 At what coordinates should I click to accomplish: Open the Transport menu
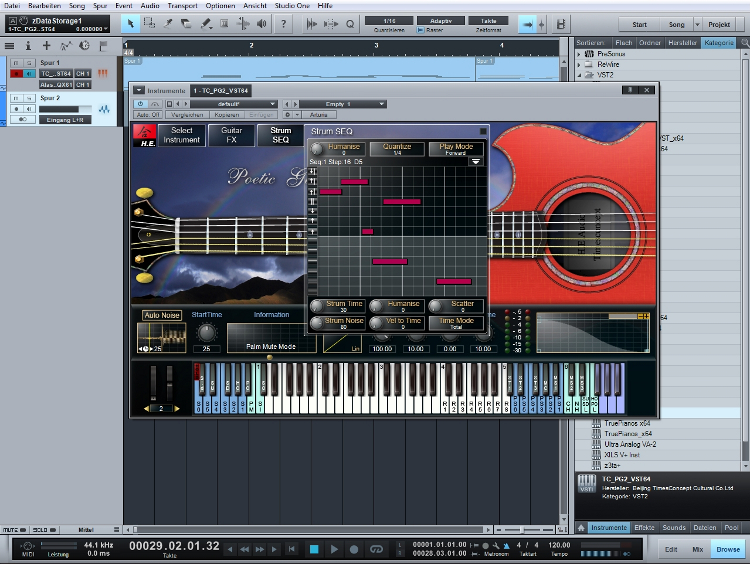pos(182,6)
